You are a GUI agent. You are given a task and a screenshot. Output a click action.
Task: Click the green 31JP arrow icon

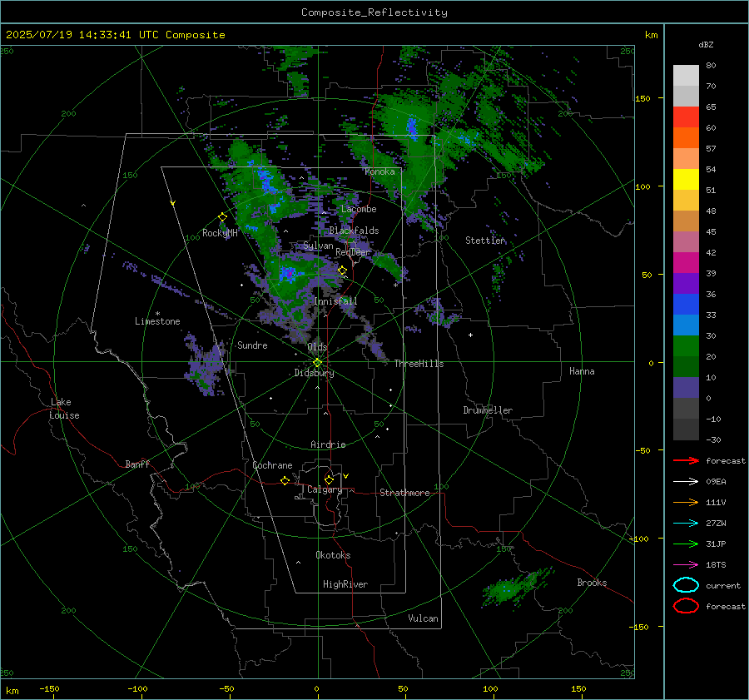(x=686, y=544)
